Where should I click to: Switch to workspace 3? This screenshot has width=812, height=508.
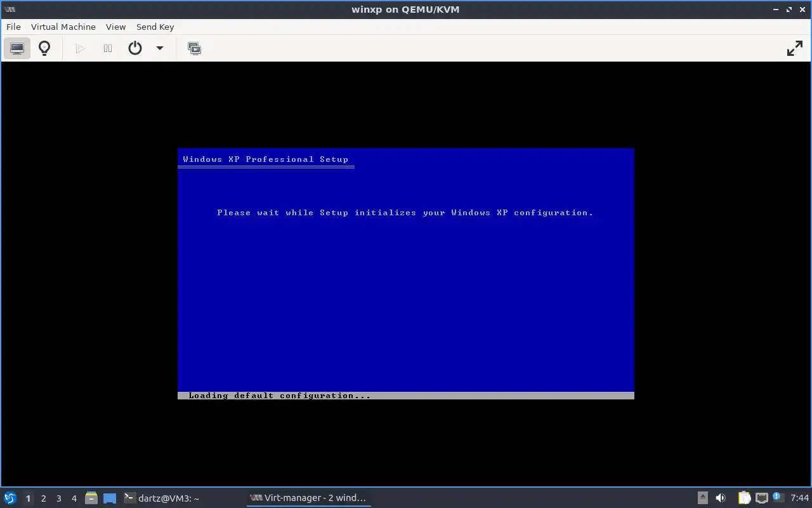tap(58, 498)
